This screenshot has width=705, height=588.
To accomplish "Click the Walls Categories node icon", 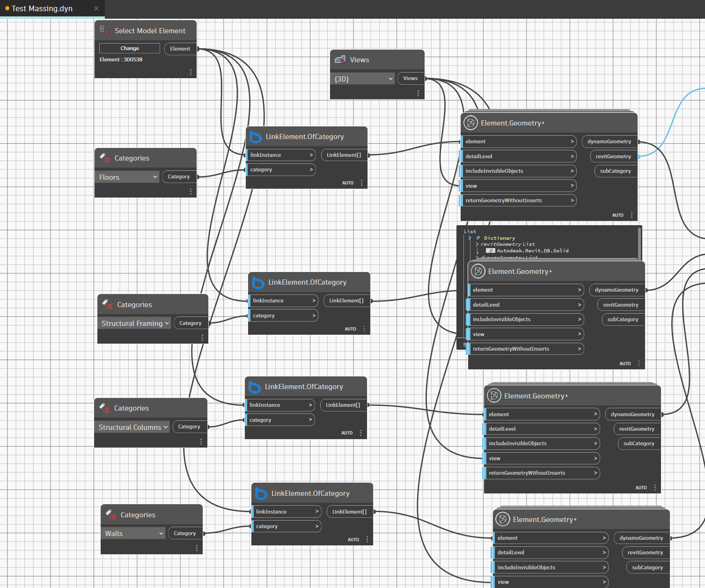I will (110, 514).
